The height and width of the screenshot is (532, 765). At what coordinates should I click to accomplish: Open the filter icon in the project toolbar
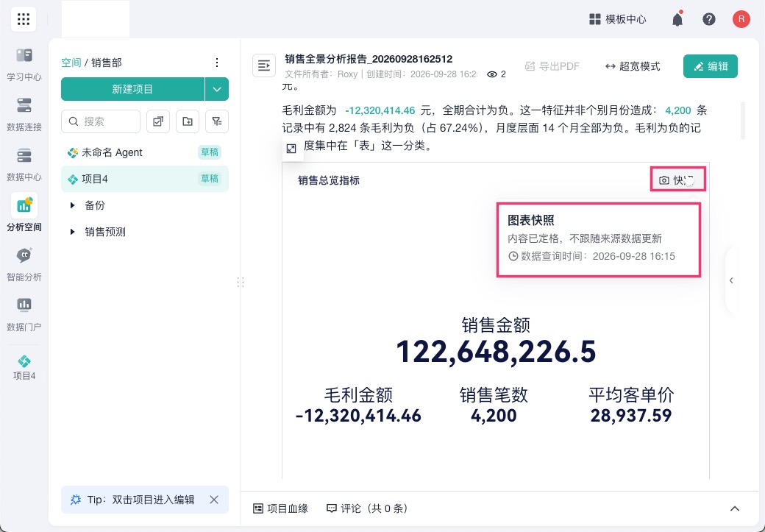click(217, 121)
